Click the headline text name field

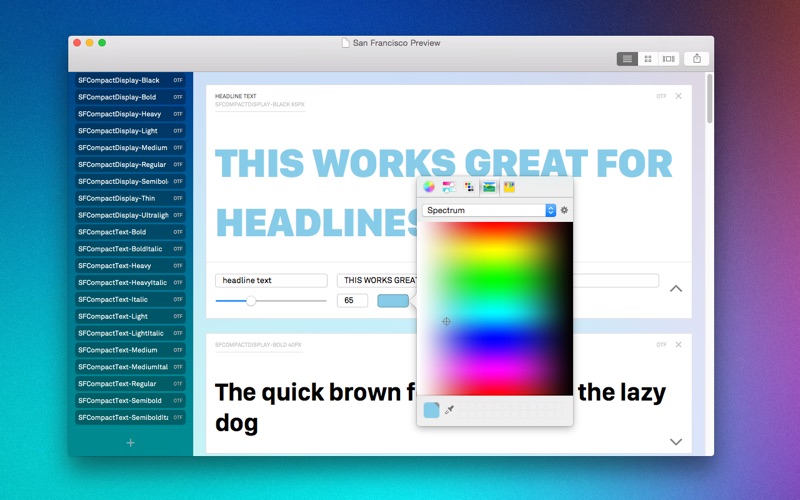[x=271, y=280]
